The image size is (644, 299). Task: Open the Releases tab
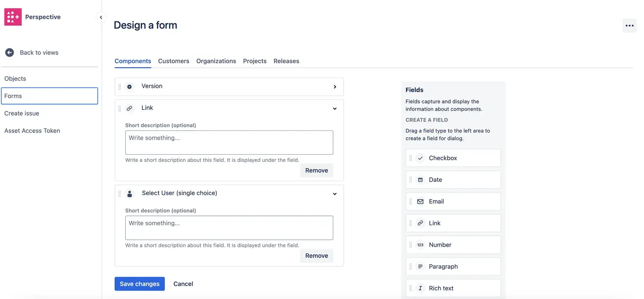coord(286,61)
